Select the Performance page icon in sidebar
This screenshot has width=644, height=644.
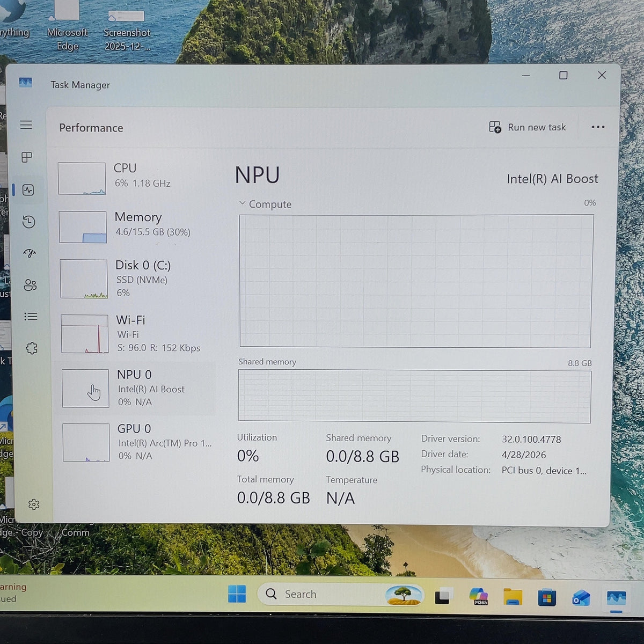coord(28,190)
